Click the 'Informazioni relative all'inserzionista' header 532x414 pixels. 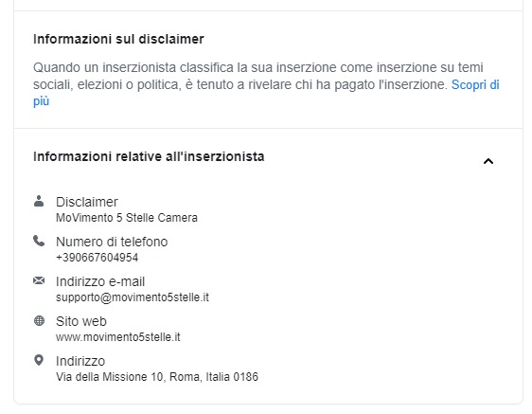pyautogui.click(x=149, y=156)
